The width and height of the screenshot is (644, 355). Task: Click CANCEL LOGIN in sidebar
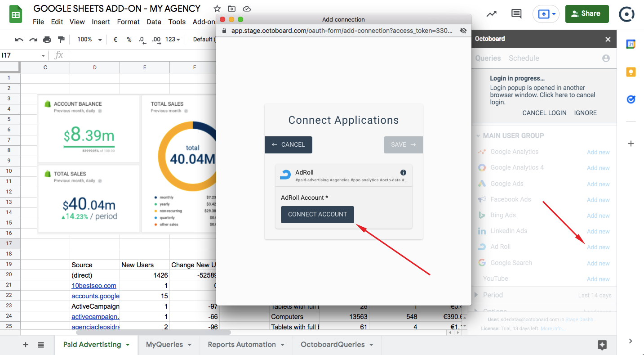544,113
